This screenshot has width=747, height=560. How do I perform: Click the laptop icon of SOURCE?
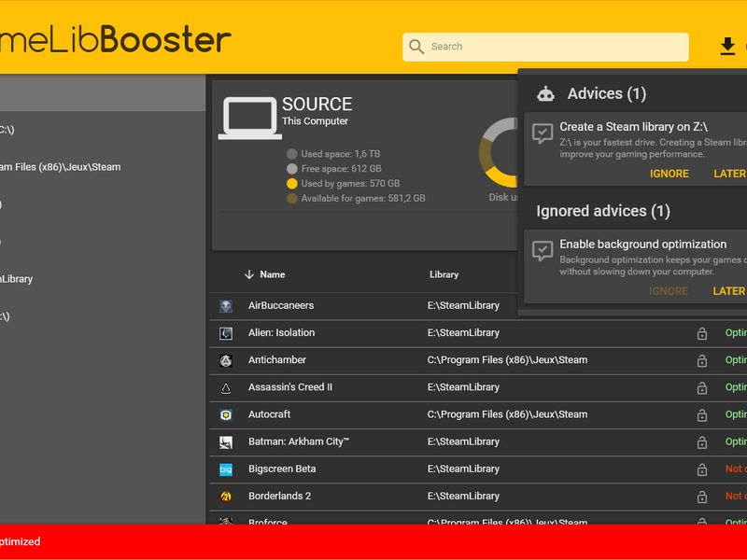point(249,119)
